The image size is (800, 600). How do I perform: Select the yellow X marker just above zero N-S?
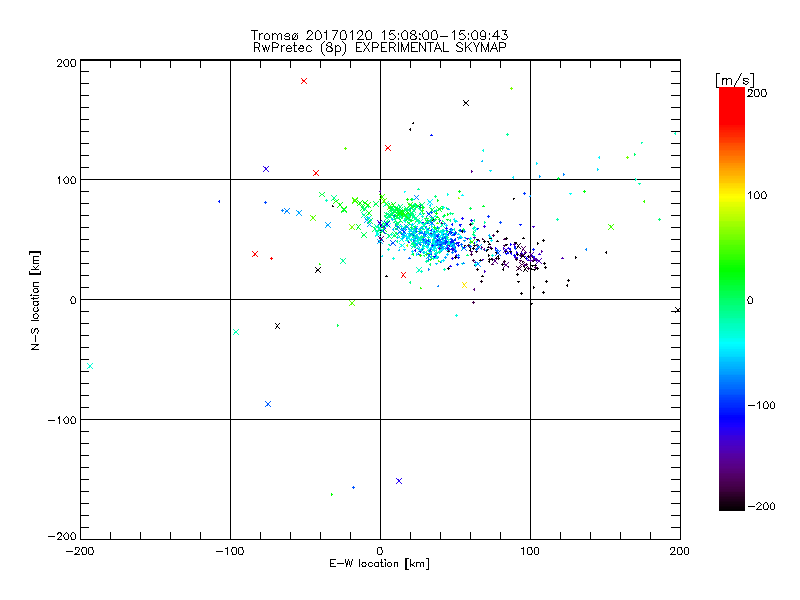(x=464, y=285)
